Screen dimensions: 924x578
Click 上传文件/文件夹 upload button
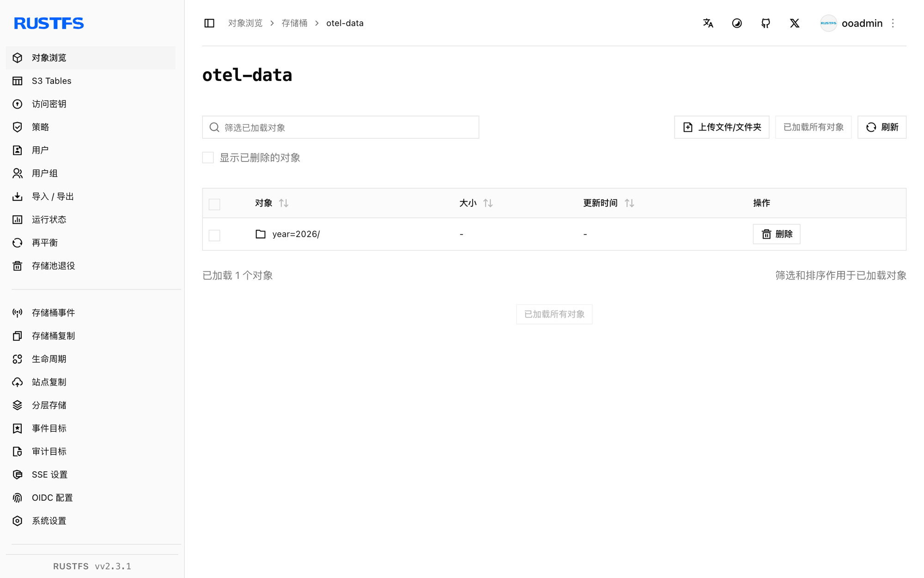click(722, 127)
